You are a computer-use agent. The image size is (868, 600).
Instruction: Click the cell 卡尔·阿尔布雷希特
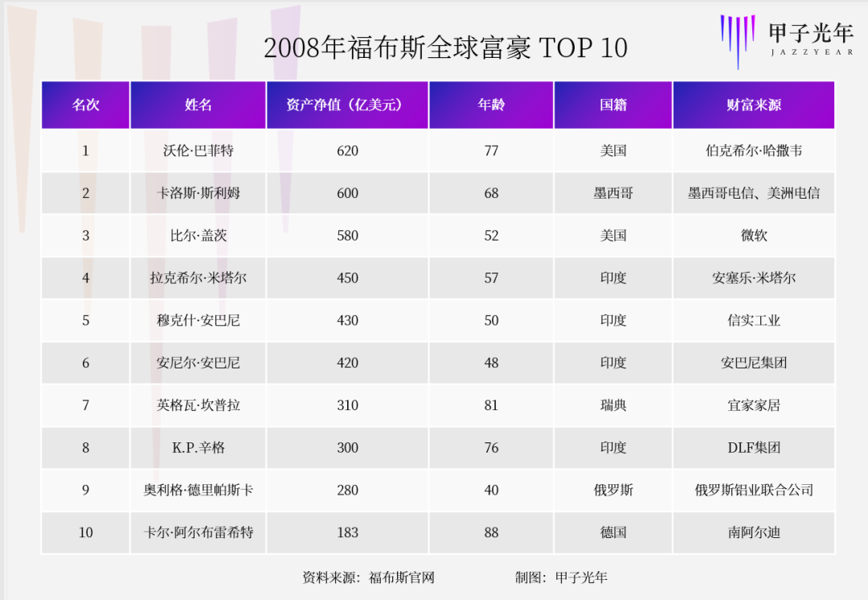pyautogui.click(x=199, y=532)
